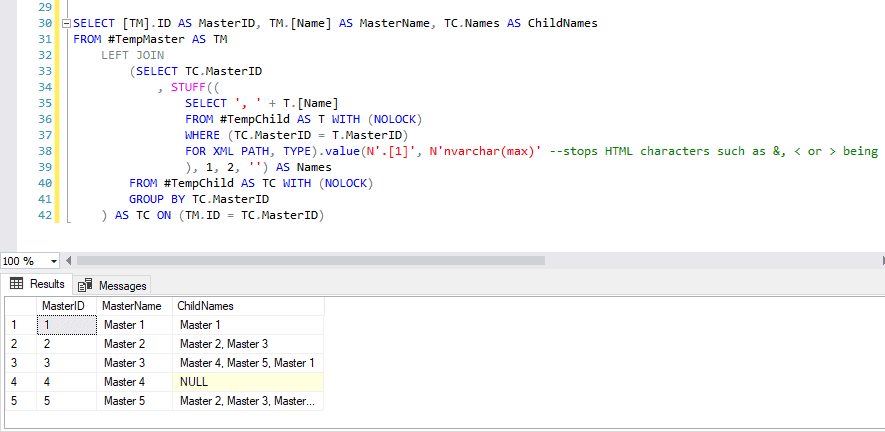Click the top-left grid select-all corner

tap(20, 306)
